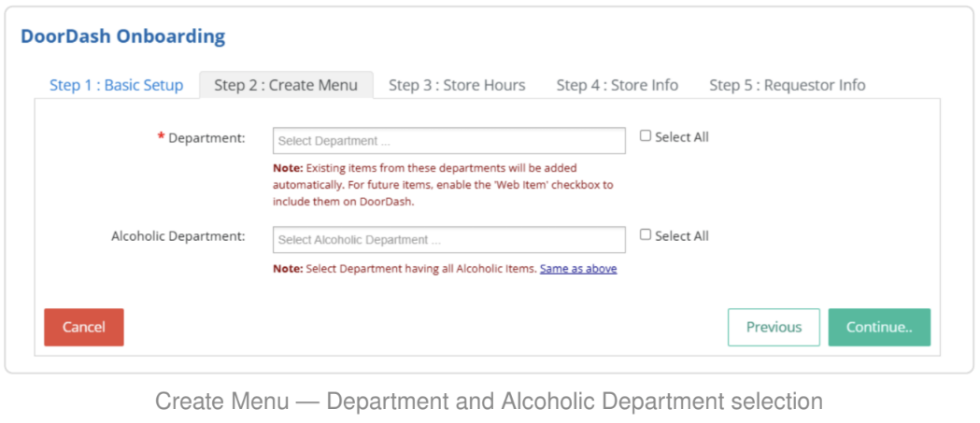The width and height of the screenshot is (980, 423).
Task: Open Step 5 : Requestor Info tab
Action: tap(788, 85)
